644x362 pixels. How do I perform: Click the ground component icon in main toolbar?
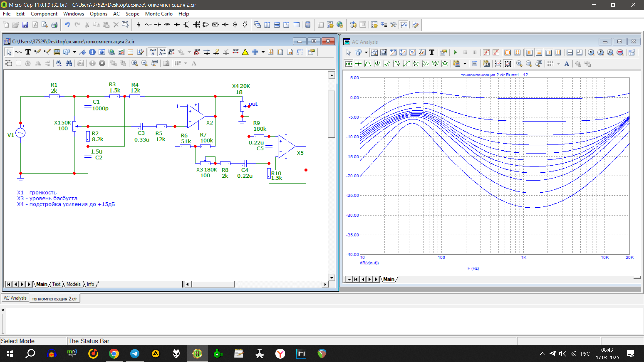click(x=139, y=25)
